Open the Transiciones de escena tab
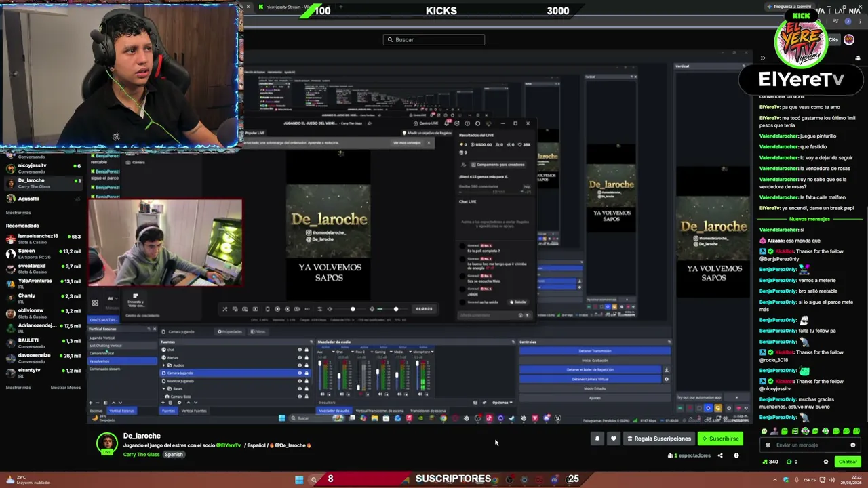The image size is (868, 488). point(428,411)
